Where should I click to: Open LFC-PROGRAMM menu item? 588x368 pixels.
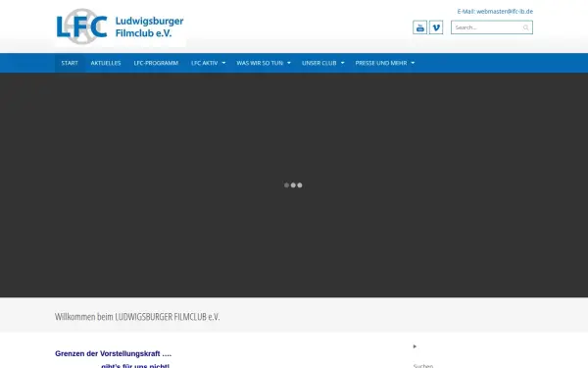point(156,63)
